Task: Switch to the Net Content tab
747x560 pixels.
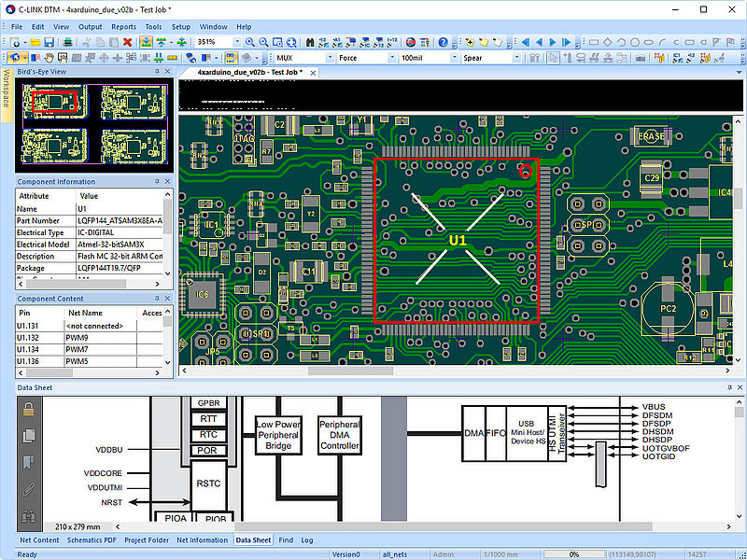Action: pyautogui.click(x=39, y=540)
